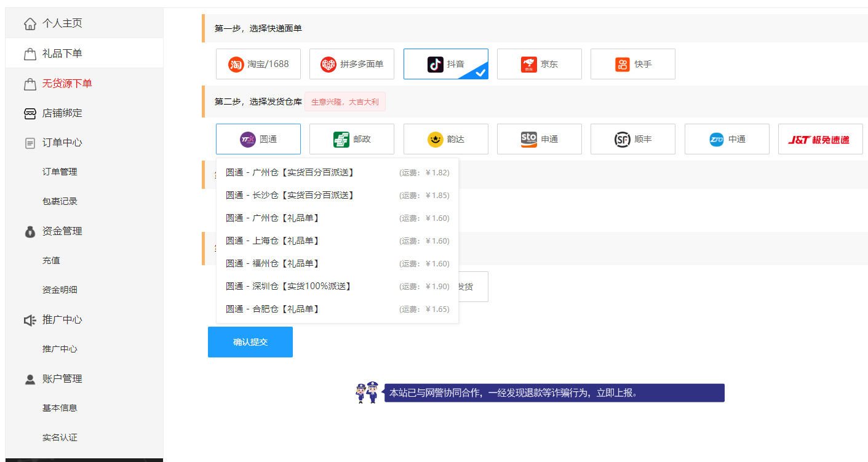Open 邮政 warehouse dropdown

(x=352, y=139)
